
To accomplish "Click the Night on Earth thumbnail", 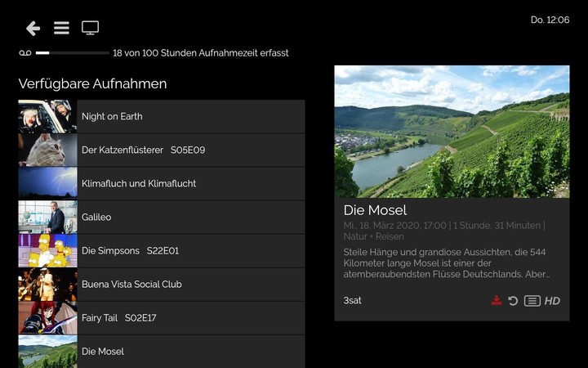I will coord(47,116).
